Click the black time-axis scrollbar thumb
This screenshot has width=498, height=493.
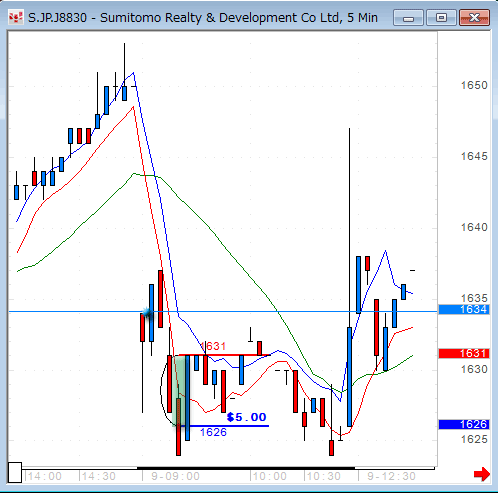click(x=246, y=468)
